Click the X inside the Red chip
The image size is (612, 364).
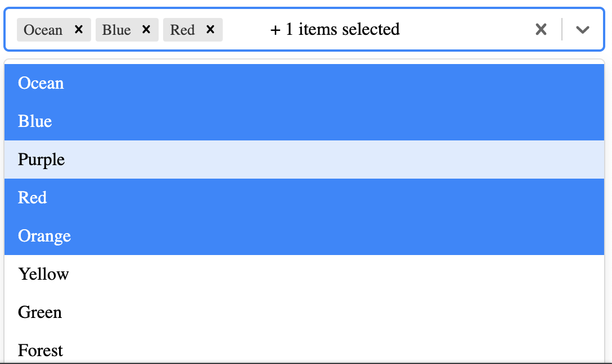click(210, 30)
